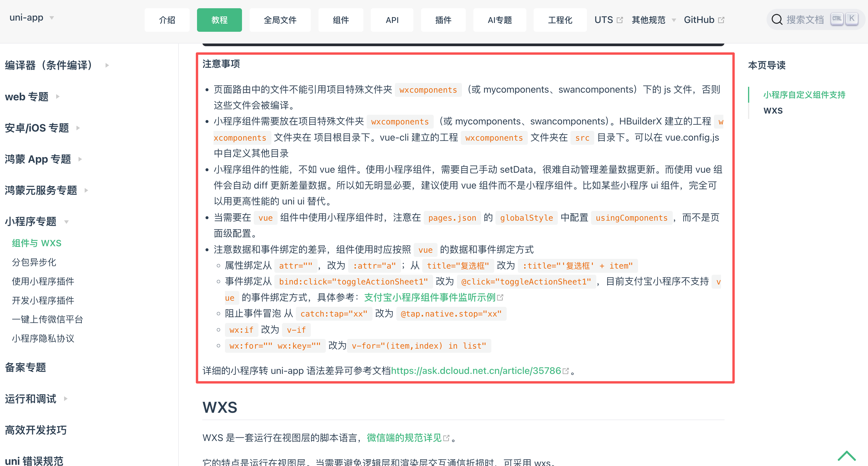
Task: Open the 支付宝小程序组件事件监听示例 link
Action: (430, 297)
